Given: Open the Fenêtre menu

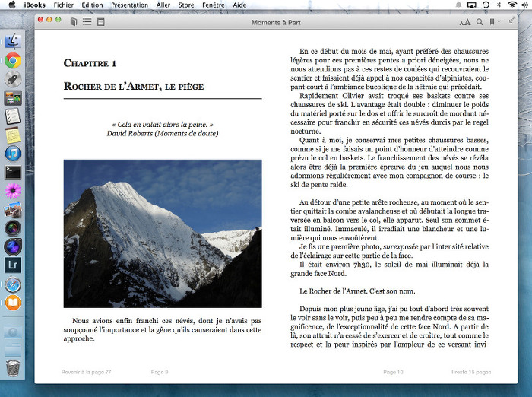Looking at the screenshot, I should 213,5.
